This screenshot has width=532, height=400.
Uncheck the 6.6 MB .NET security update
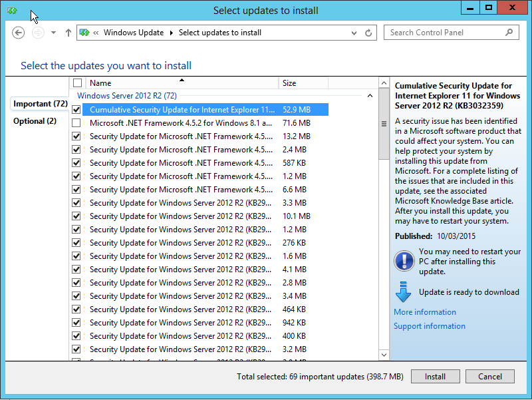click(x=76, y=190)
